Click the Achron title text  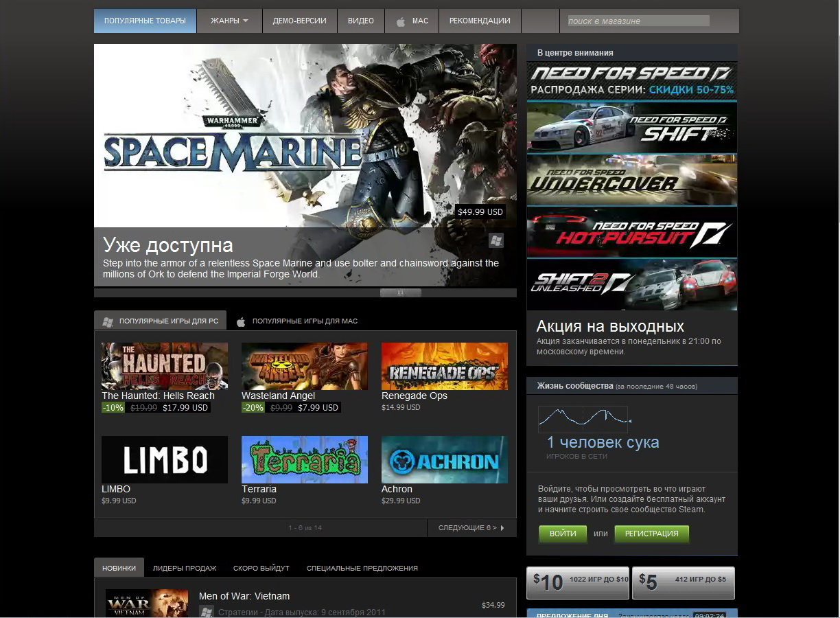[397, 489]
